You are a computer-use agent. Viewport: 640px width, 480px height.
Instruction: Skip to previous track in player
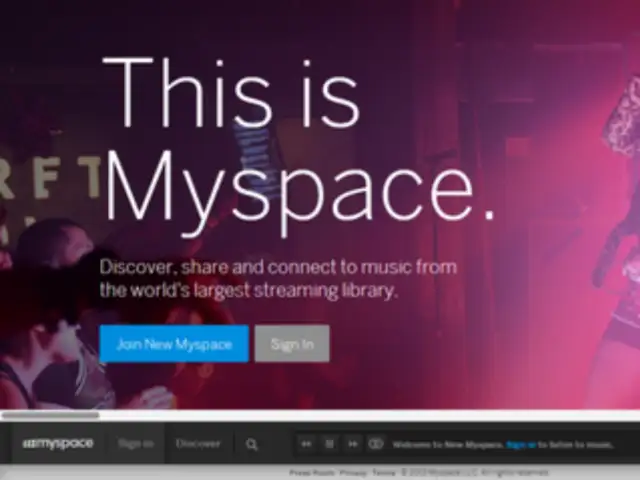coord(306,444)
